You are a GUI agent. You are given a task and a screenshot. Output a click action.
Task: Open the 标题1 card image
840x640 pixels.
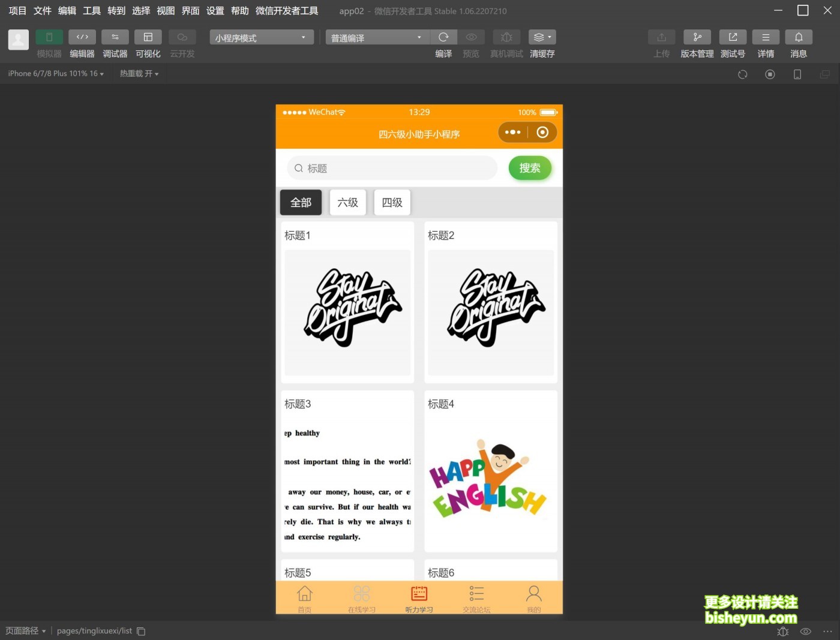coord(347,313)
